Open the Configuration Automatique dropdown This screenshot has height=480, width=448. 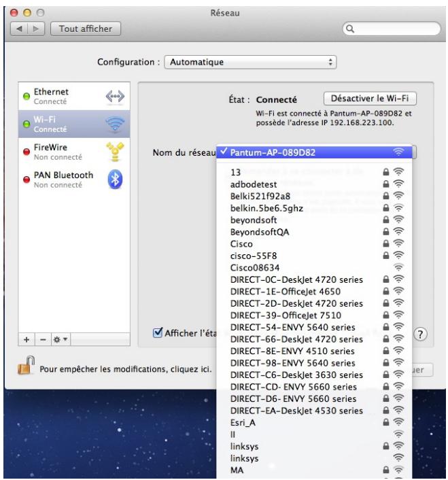coord(253,62)
